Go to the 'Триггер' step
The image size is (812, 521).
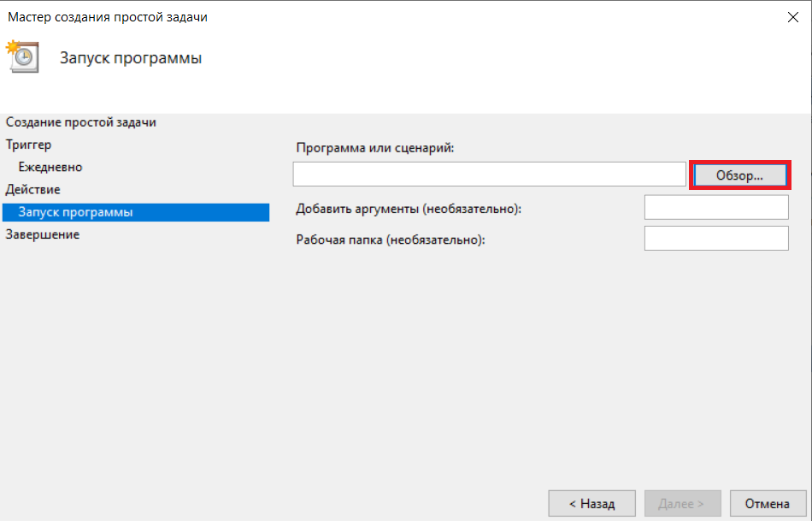(28, 145)
